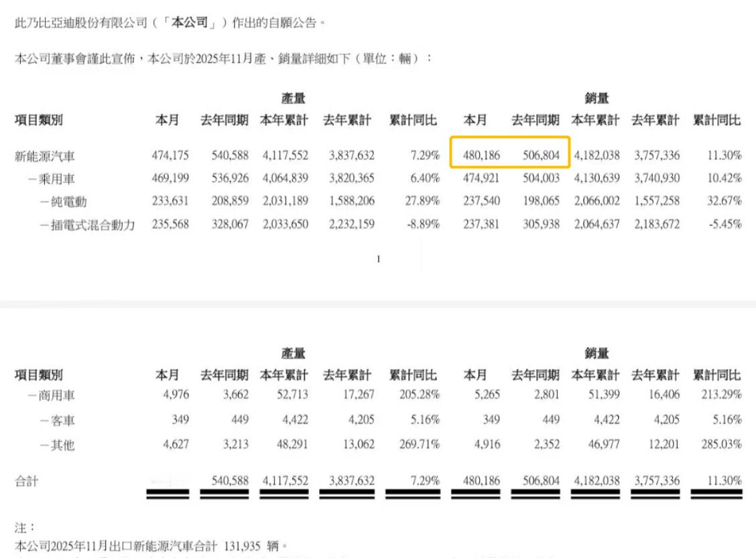Click the 純電動 row label
This screenshot has width=756, height=558.
68,202
